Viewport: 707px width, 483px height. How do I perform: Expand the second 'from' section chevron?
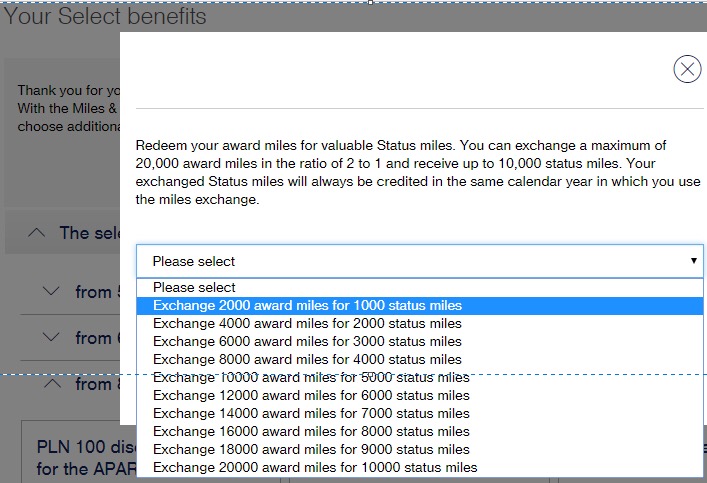point(51,337)
